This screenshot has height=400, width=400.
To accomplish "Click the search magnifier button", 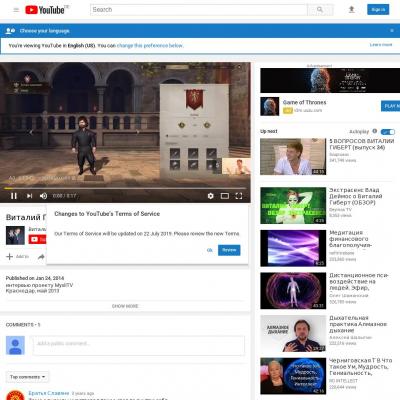I will point(320,10).
